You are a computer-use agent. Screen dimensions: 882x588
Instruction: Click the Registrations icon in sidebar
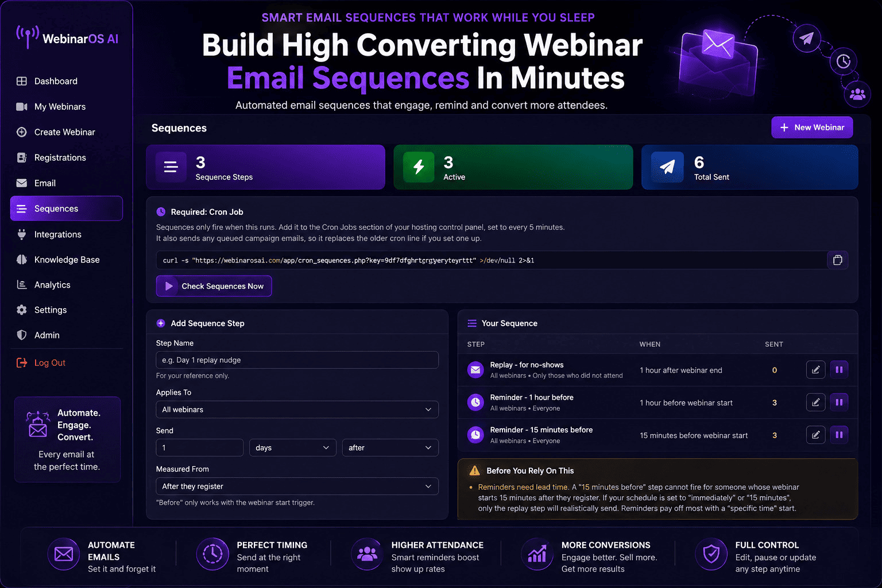coord(22,157)
